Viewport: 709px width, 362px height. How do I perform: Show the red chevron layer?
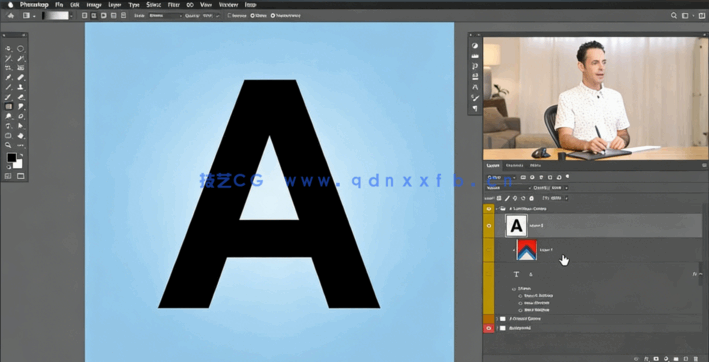click(488, 249)
